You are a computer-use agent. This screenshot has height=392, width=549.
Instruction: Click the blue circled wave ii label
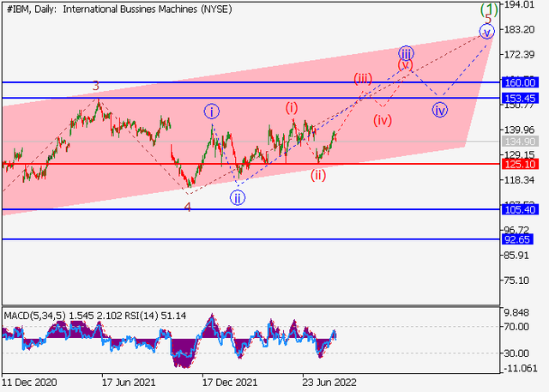point(238,197)
